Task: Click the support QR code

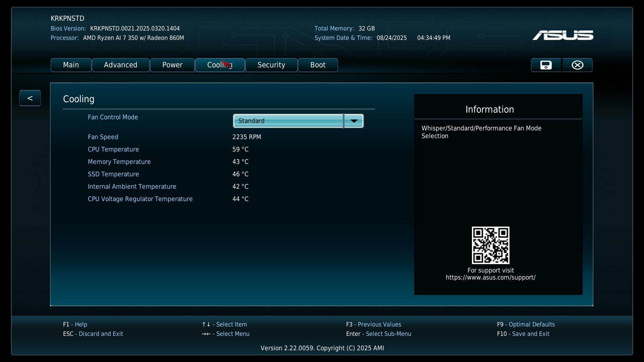Action: (490, 245)
